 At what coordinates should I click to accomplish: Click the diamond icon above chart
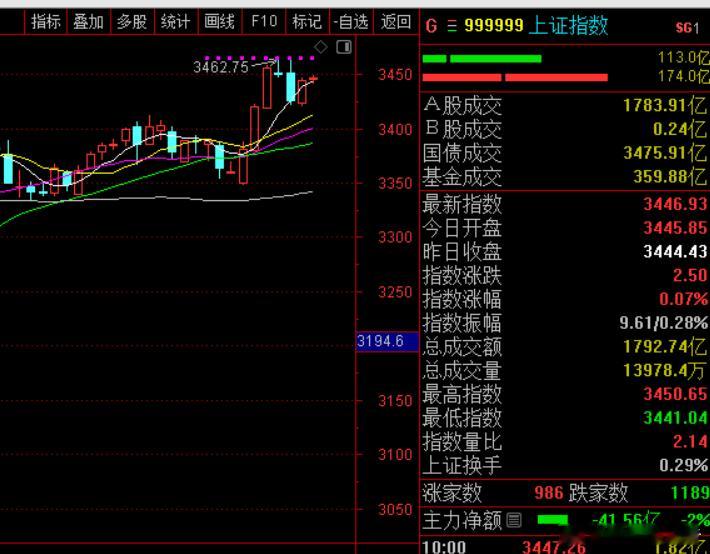[x=321, y=47]
